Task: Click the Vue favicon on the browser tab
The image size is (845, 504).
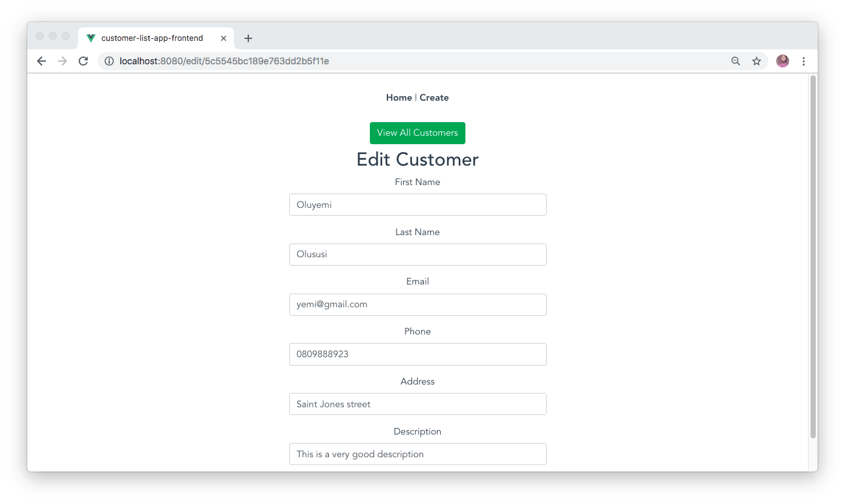Action: pos(90,38)
